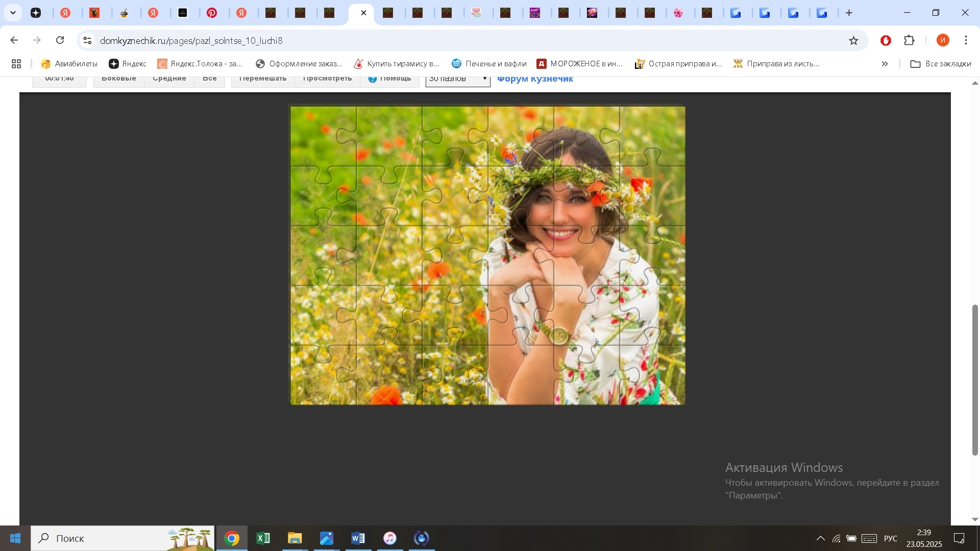Open the red shield extension icon
Image resolution: width=980 pixels, height=551 pixels.
(x=886, y=40)
